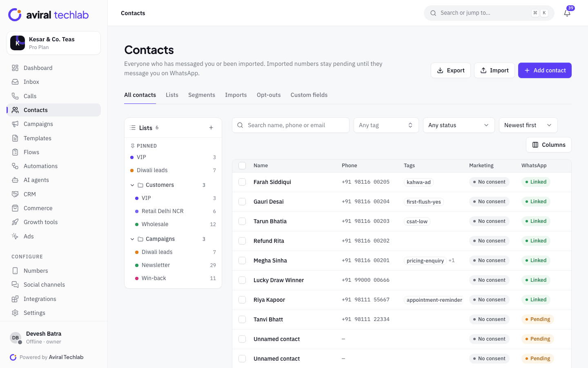Open Integrations icon in Configure

coord(15,299)
